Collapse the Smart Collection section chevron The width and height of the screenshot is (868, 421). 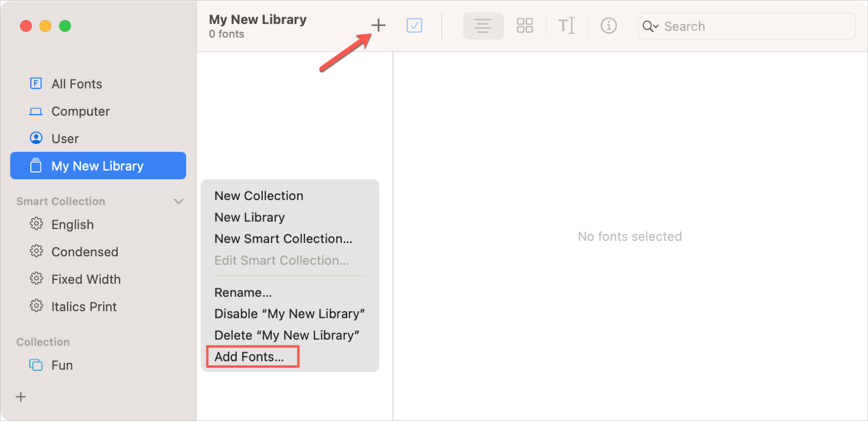tap(179, 201)
